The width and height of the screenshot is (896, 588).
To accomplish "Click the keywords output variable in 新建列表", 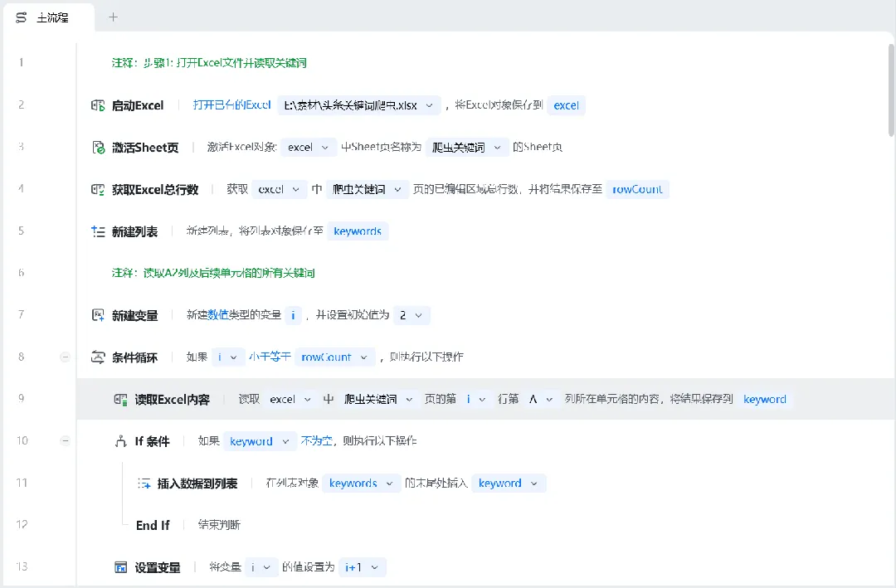I will point(358,231).
